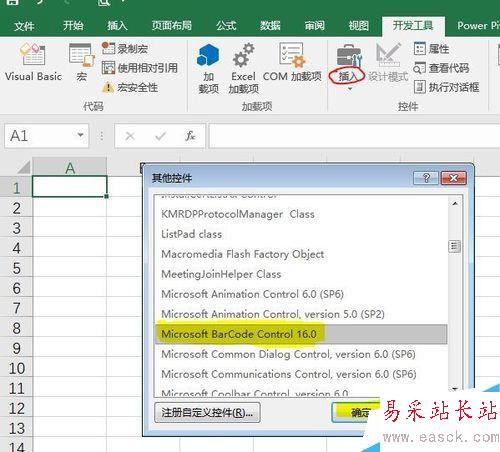Viewport: 500px width, 452px height.
Task: Switch to the Data (数据) tab
Action: point(270,26)
